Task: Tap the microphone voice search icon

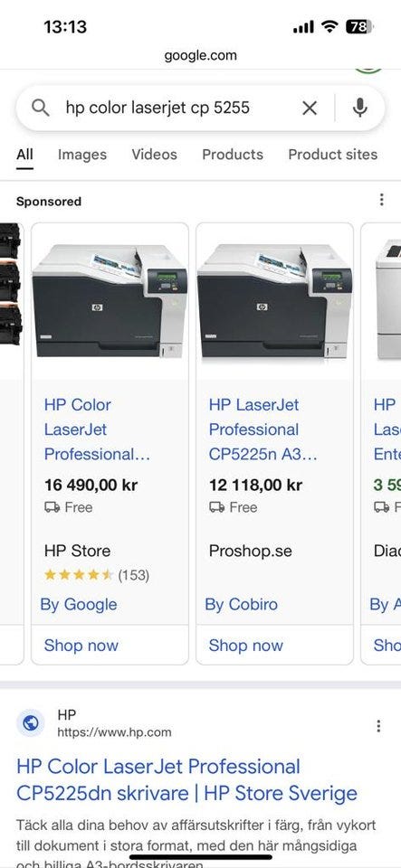Action: tap(360, 108)
